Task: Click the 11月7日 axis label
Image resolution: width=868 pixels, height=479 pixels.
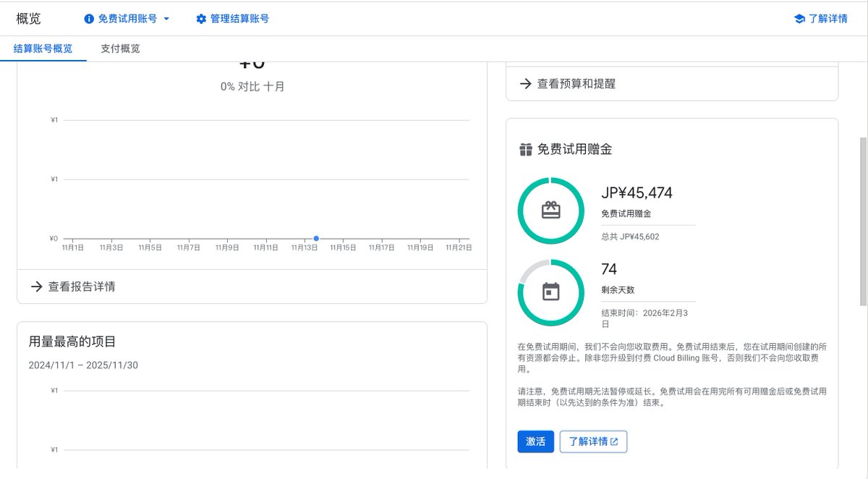Action: (x=188, y=247)
